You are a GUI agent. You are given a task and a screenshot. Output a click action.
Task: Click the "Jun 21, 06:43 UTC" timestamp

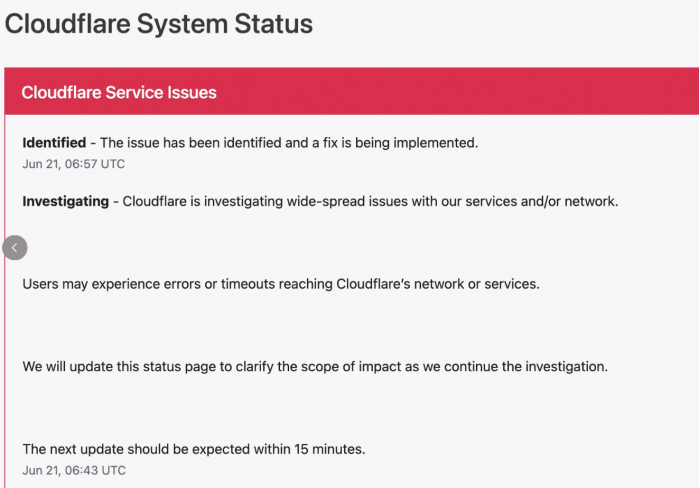(x=74, y=470)
